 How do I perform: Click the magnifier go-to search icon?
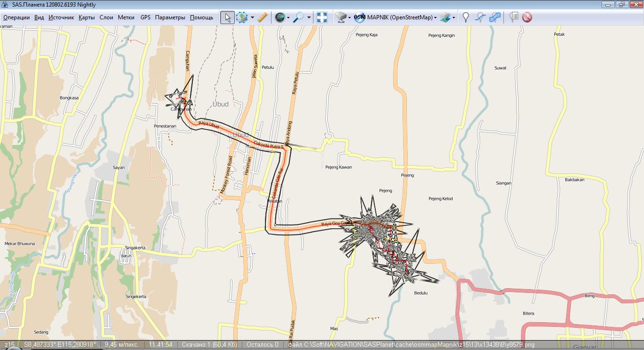(x=298, y=17)
